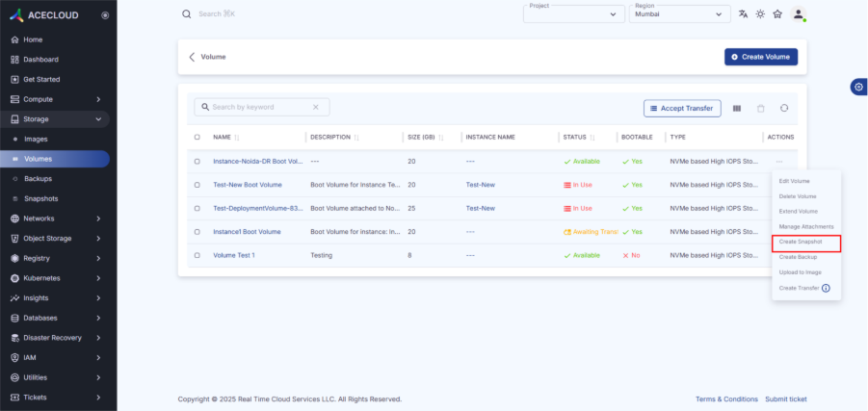Check the select-all checkbox in table header
The image size is (868, 411).
coord(197,138)
